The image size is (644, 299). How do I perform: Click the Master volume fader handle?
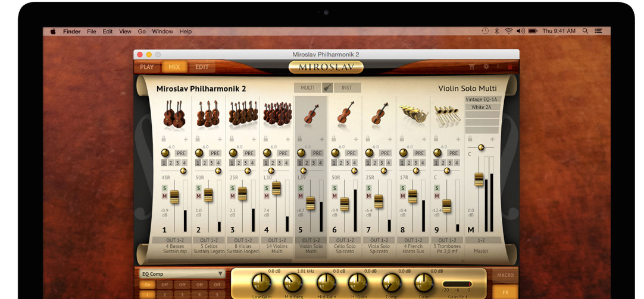[x=479, y=180]
